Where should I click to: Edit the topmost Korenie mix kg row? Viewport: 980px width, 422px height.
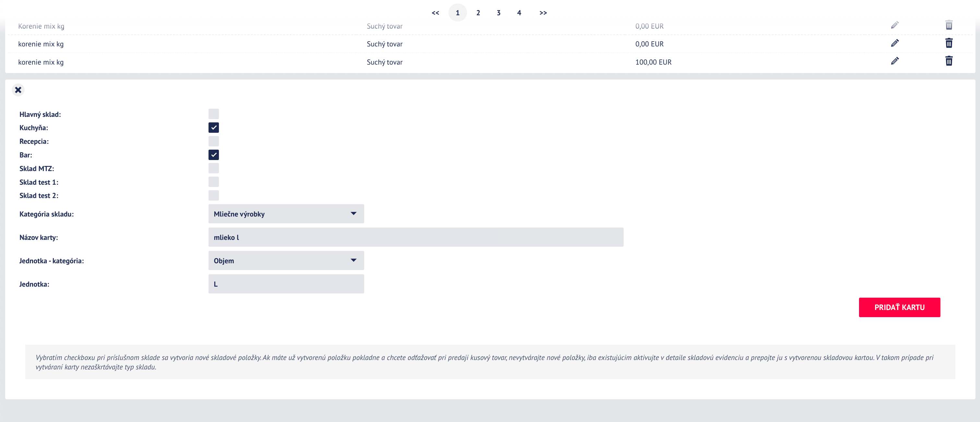895,25
